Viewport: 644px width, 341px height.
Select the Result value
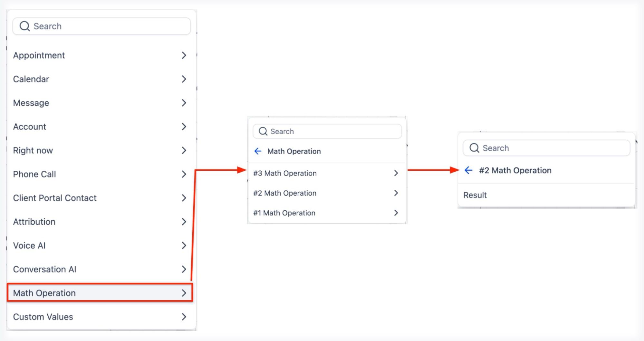(475, 195)
